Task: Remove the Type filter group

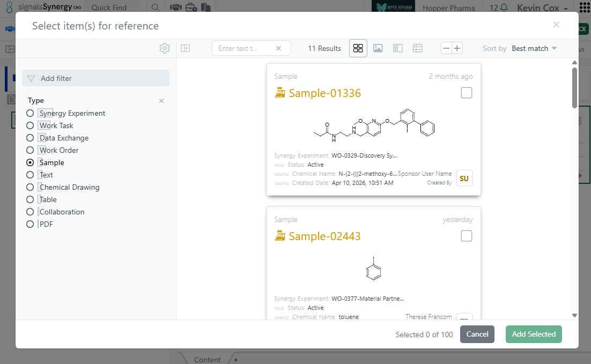Action: (161, 101)
